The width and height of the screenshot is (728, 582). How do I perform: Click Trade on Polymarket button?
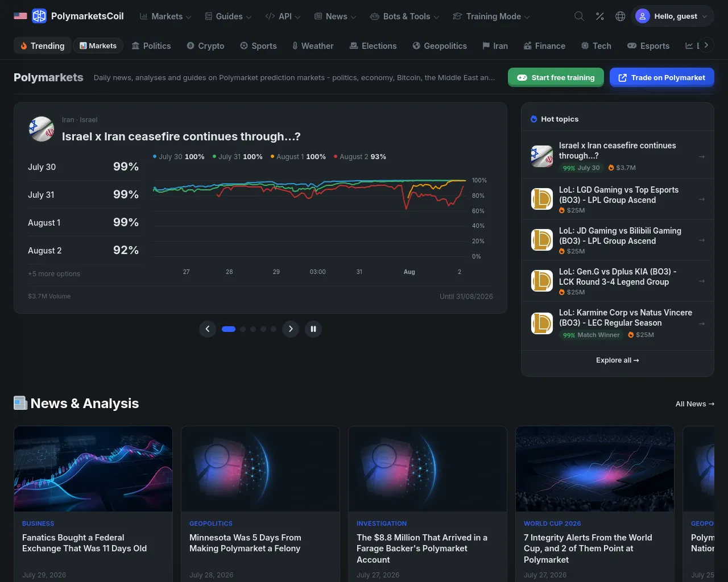point(662,77)
